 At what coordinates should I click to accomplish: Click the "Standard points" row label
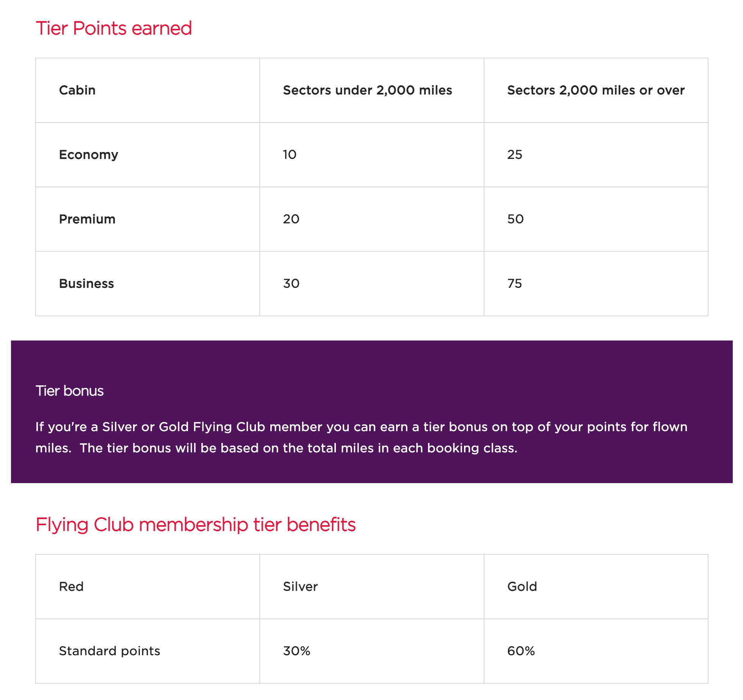click(x=110, y=651)
